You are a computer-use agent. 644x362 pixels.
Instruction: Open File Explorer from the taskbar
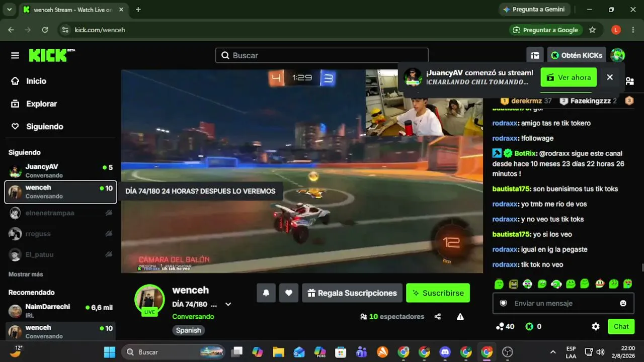click(x=278, y=352)
